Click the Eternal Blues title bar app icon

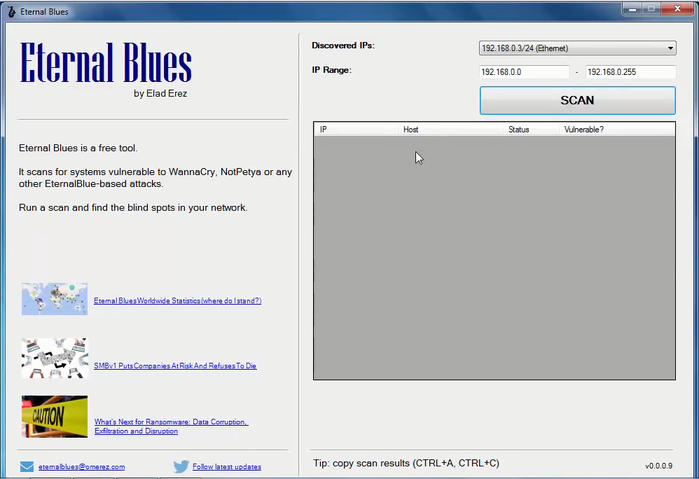[12, 11]
